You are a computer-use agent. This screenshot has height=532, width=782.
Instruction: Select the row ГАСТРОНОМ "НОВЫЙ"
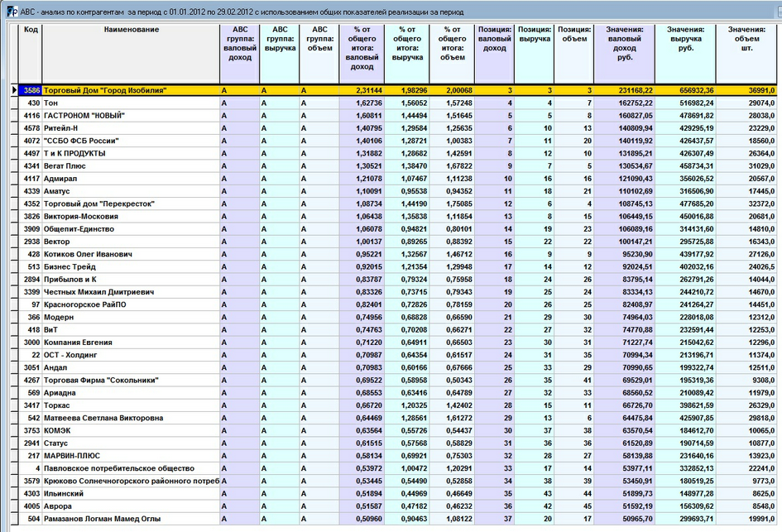click(x=397, y=116)
